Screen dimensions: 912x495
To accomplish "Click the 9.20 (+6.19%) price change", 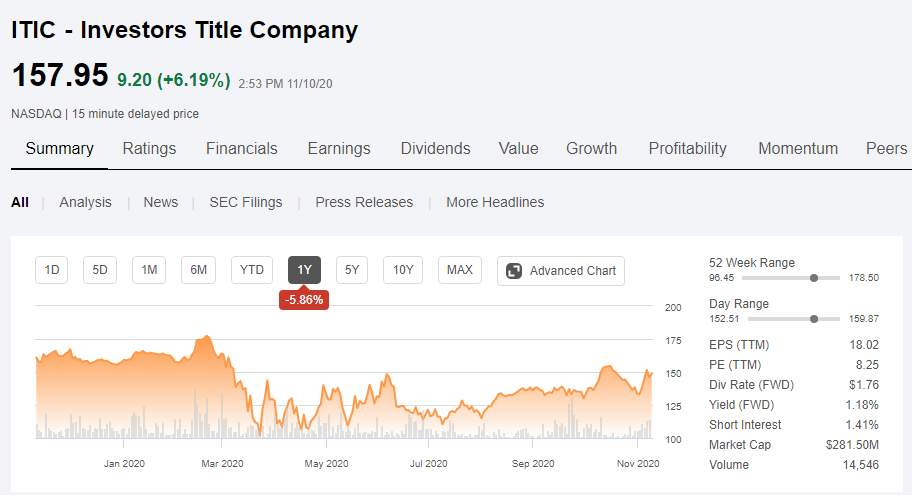I will tap(174, 80).
